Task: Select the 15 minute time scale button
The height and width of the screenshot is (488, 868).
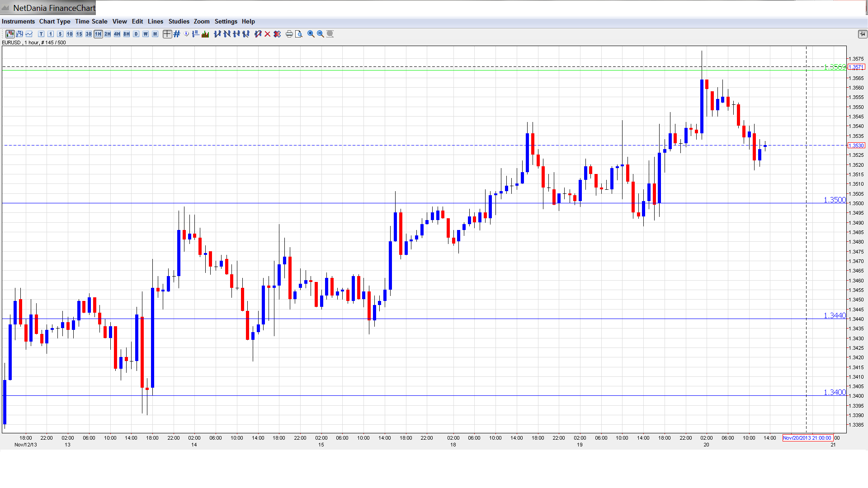Action: pyautogui.click(x=79, y=34)
